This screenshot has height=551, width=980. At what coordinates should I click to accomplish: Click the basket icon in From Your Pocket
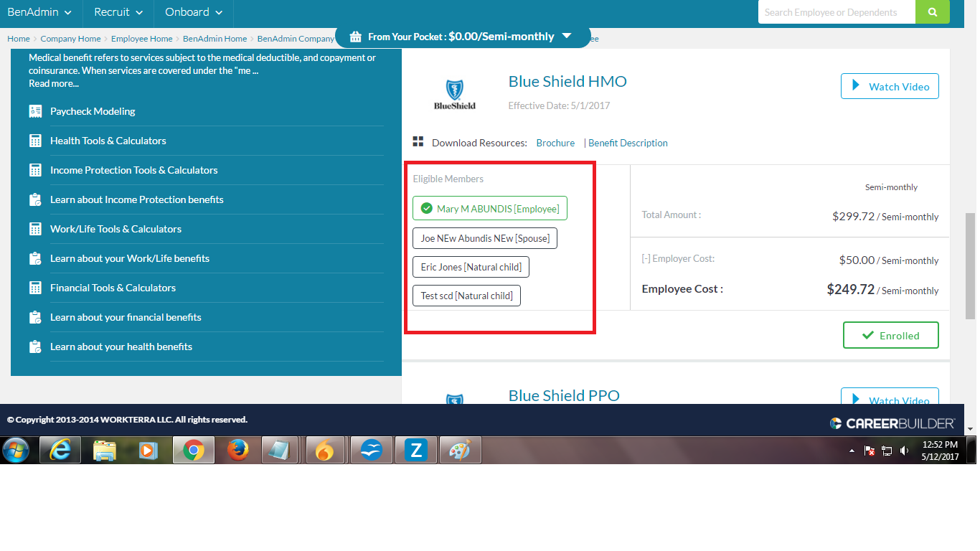tap(357, 37)
